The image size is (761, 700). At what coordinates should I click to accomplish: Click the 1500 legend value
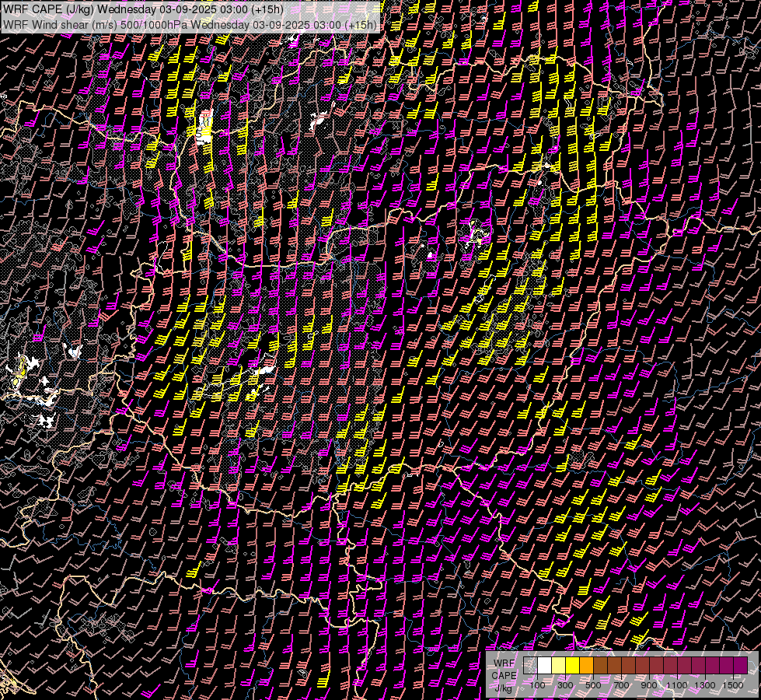[x=733, y=685]
